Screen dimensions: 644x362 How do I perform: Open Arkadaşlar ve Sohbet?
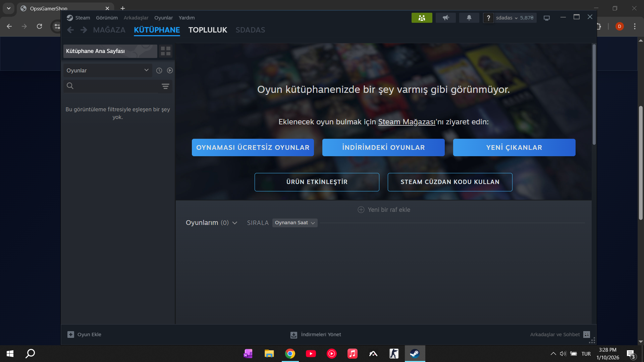pyautogui.click(x=560, y=335)
